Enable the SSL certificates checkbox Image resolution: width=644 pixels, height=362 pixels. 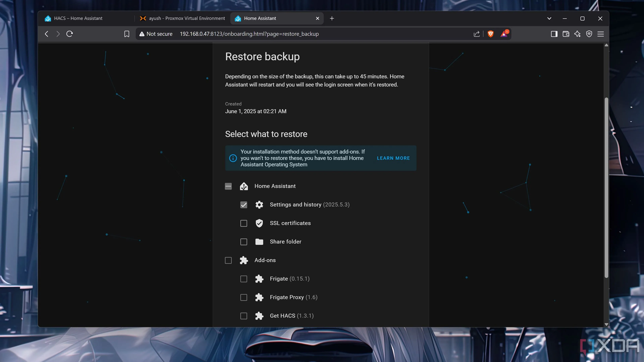point(244,223)
